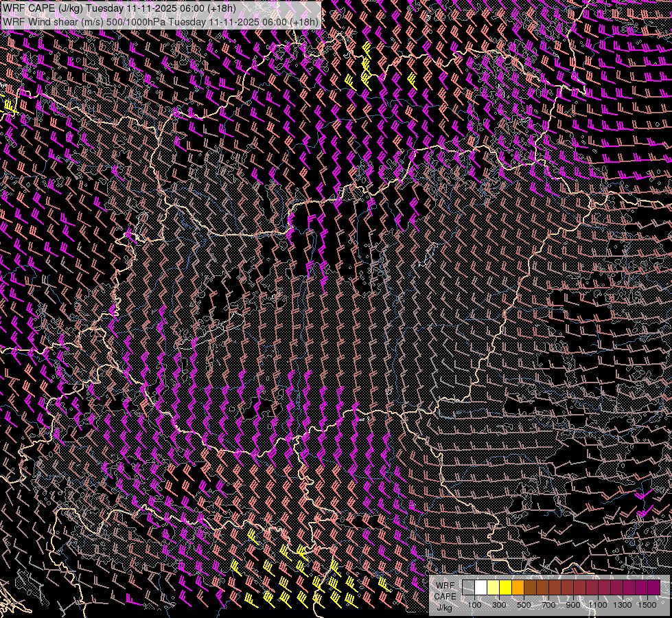Click the '700' legend value
This screenshot has height=618, width=672.
pos(548,605)
